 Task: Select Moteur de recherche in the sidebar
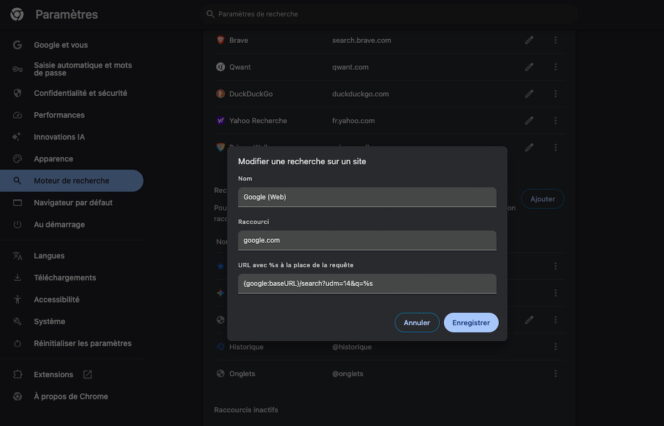[x=71, y=181]
